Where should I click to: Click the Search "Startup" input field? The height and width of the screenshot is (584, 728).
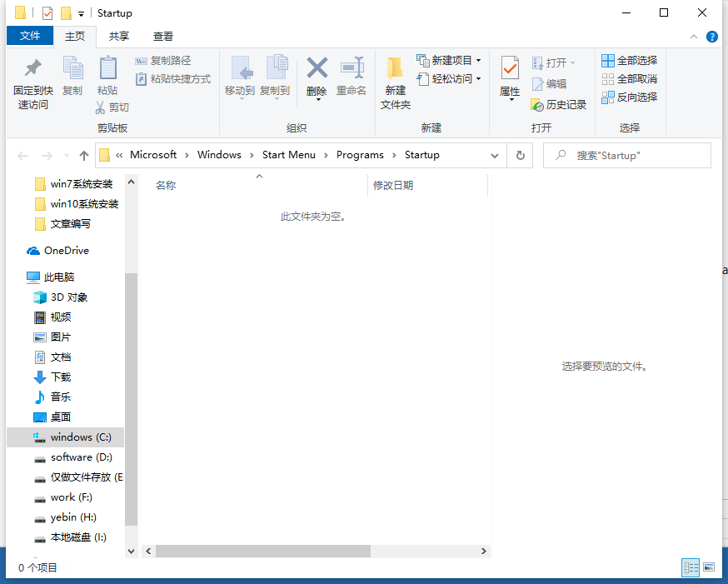[x=626, y=156]
